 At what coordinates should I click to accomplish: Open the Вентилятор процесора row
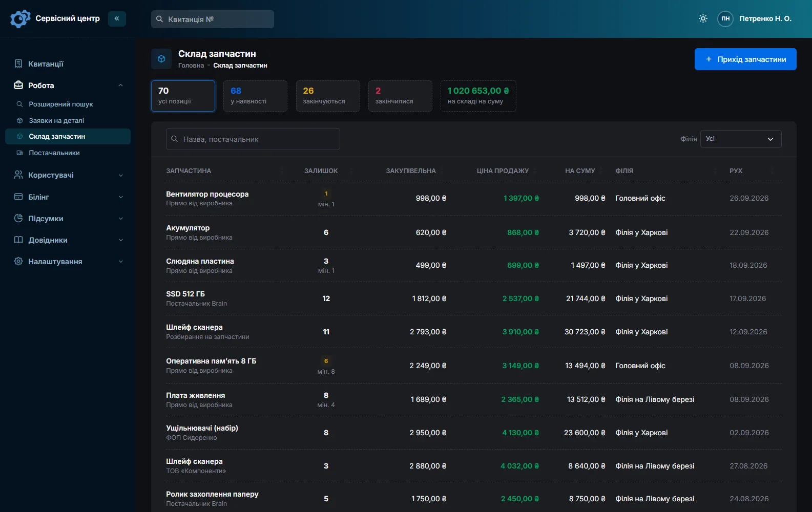tap(474, 199)
